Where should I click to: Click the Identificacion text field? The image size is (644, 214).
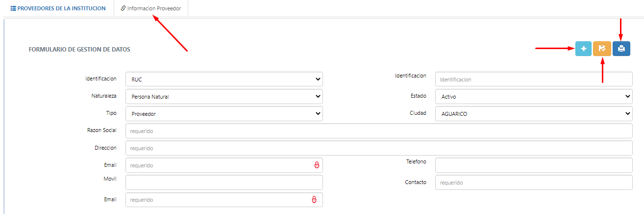pyautogui.click(x=534, y=79)
